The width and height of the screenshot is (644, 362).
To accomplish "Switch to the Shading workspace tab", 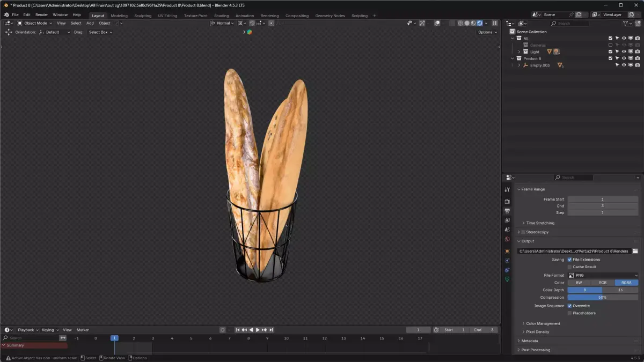I will point(221,16).
